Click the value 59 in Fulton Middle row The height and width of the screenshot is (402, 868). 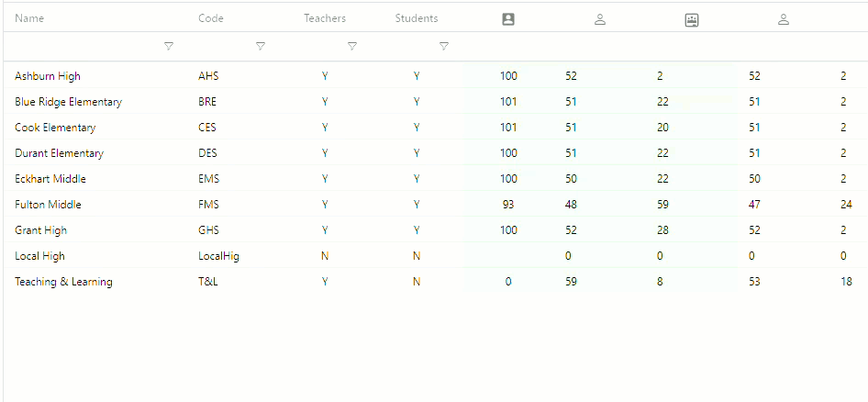662,205
